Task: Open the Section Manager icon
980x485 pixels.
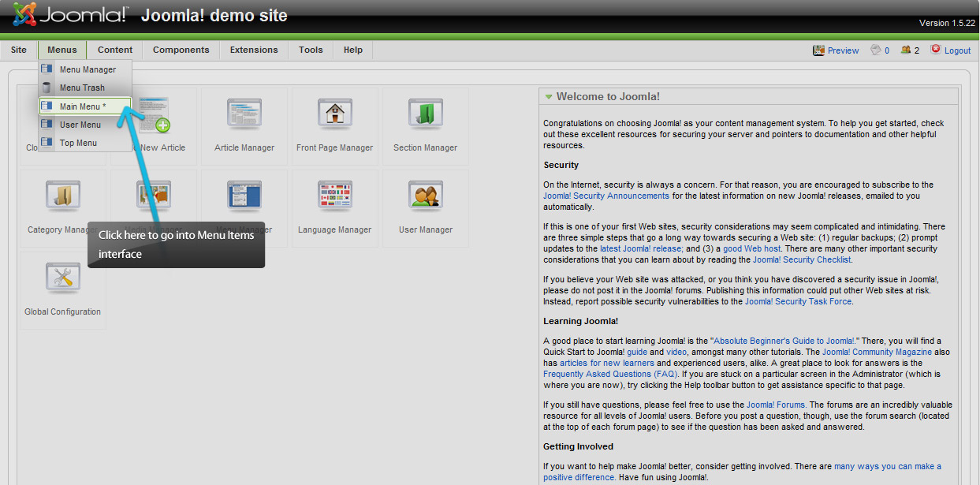Action: pyautogui.click(x=426, y=125)
